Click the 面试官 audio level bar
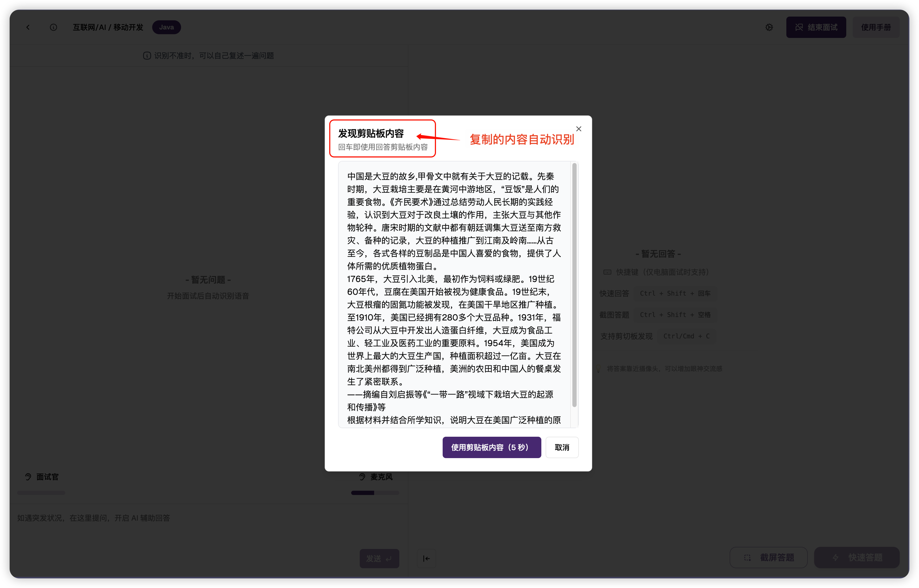This screenshot has height=588, width=919. pos(41,493)
